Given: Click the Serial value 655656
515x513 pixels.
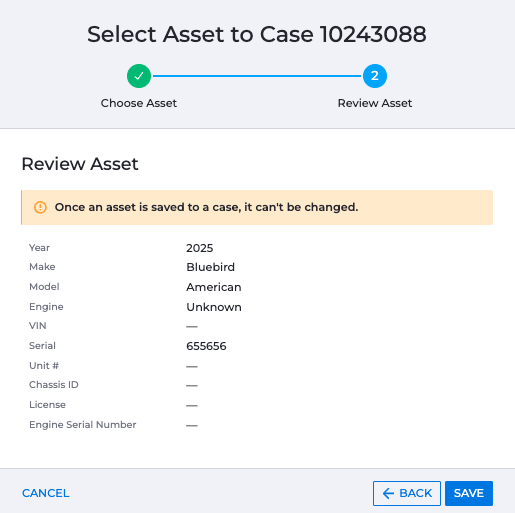Looking at the screenshot, I should (x=206, y=346).
